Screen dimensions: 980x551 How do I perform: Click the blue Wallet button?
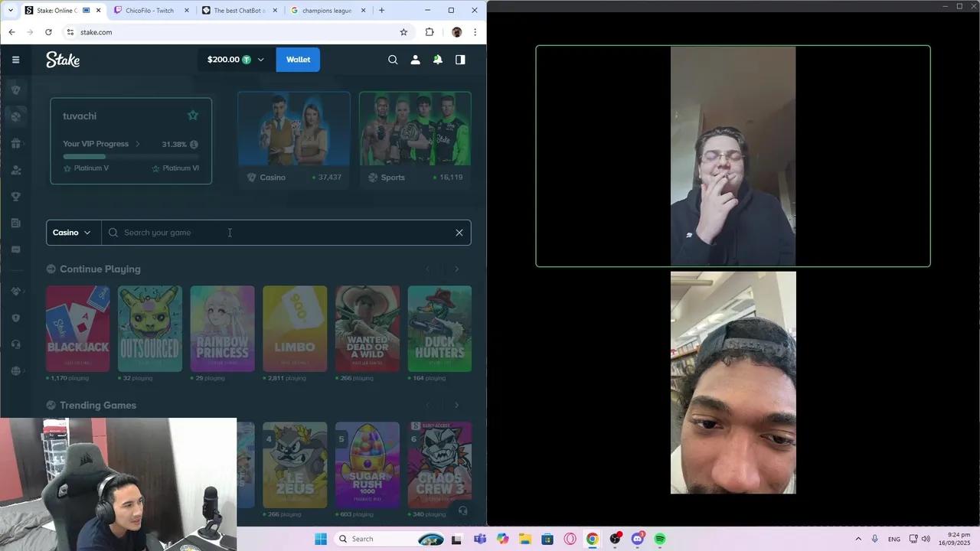[x=298, y=60]
